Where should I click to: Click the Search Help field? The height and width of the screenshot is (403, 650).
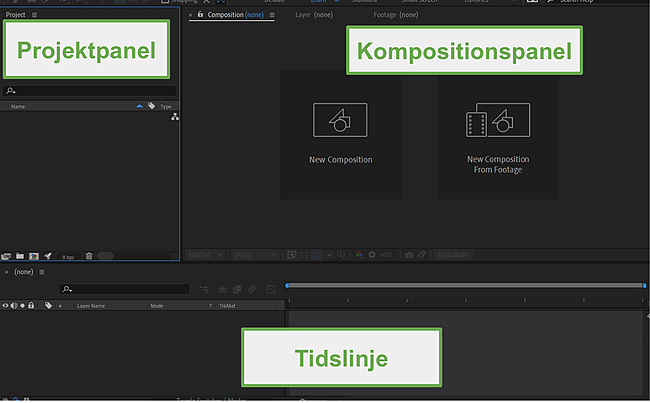597,2
